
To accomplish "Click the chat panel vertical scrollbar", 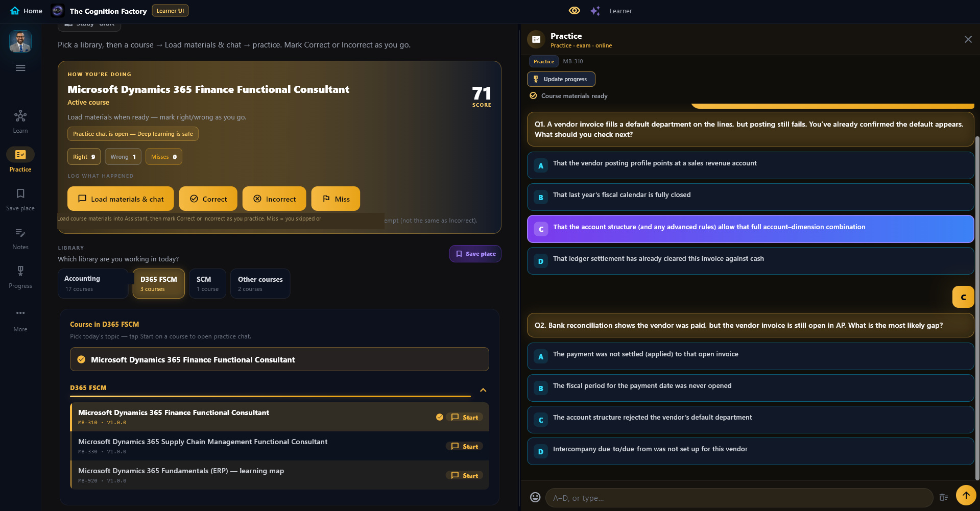I will pos(977,309).
